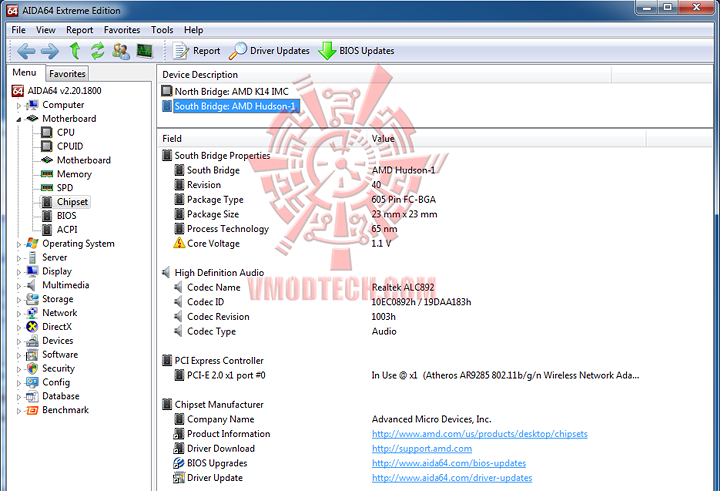Viewport: 720px width, 491px height.
Task: Select the Motherboard sub-item
Action: click(76, 160)
